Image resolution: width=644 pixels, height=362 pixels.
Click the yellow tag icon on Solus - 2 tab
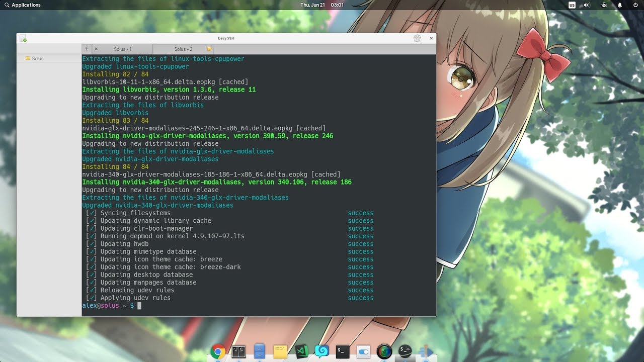(209, 49)
